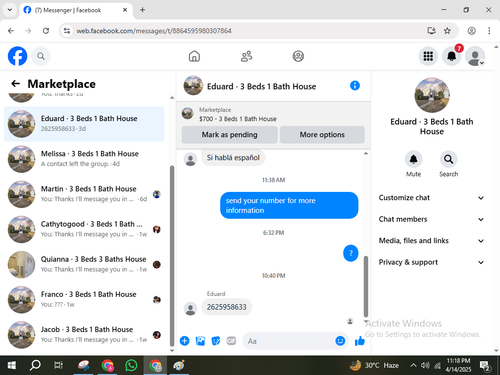This screenshot has height=375, width=500.
Task: Click More options button
Action: [x=322, y=135]
